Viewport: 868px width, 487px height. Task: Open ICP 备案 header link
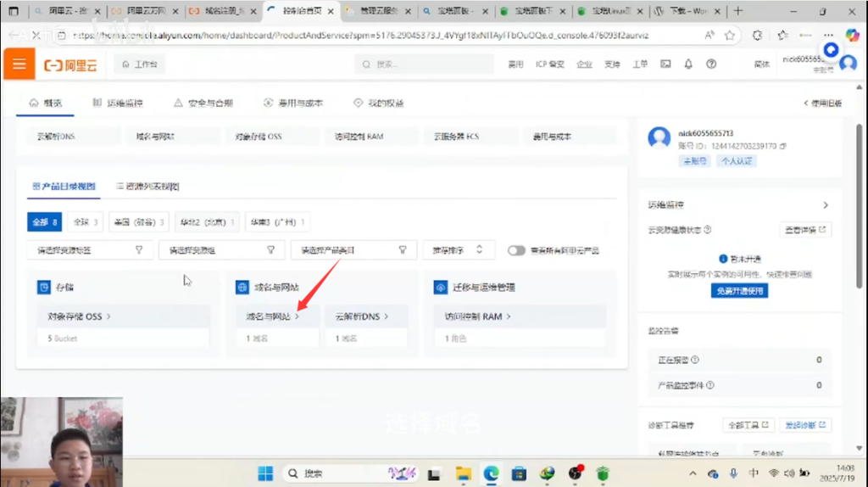pyautogui.click(x=549, y=64)
